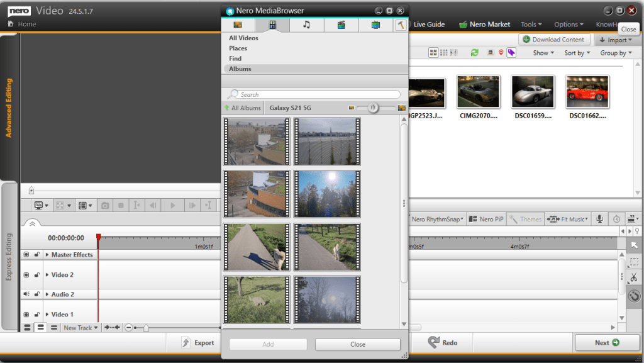Select the scissors cut tool

pyautogui.click(x=634, y=278)
